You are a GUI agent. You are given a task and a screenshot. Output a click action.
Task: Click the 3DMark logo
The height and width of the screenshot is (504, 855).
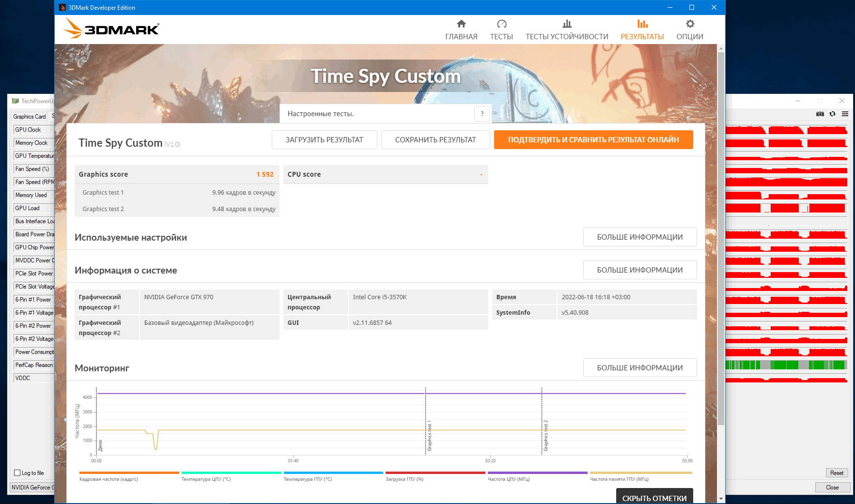(x=111, y=29)
